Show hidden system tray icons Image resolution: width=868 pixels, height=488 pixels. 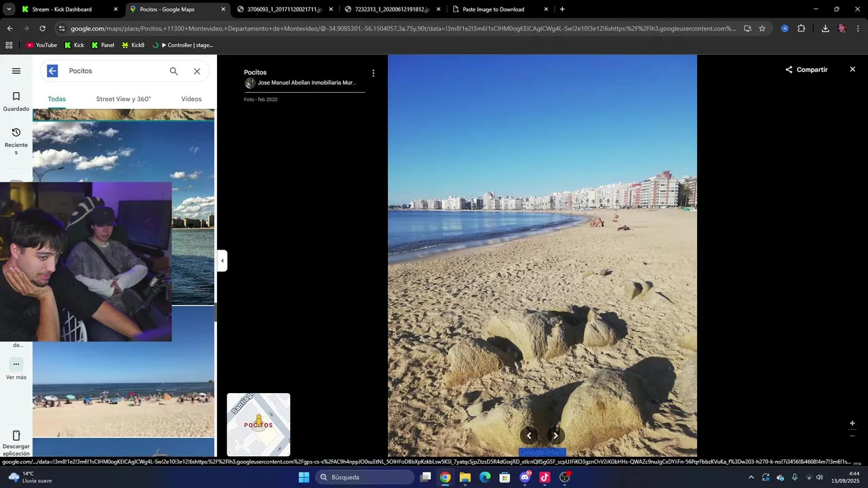751,477
